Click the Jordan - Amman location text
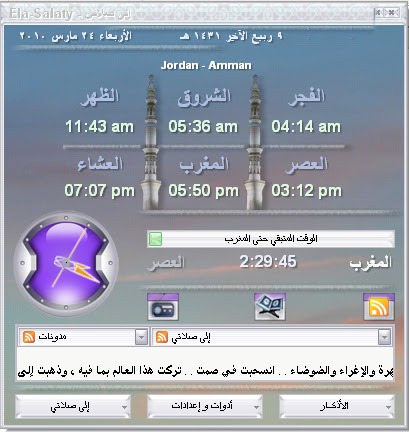This screenshot has width=409, height=432. (206, 65)
